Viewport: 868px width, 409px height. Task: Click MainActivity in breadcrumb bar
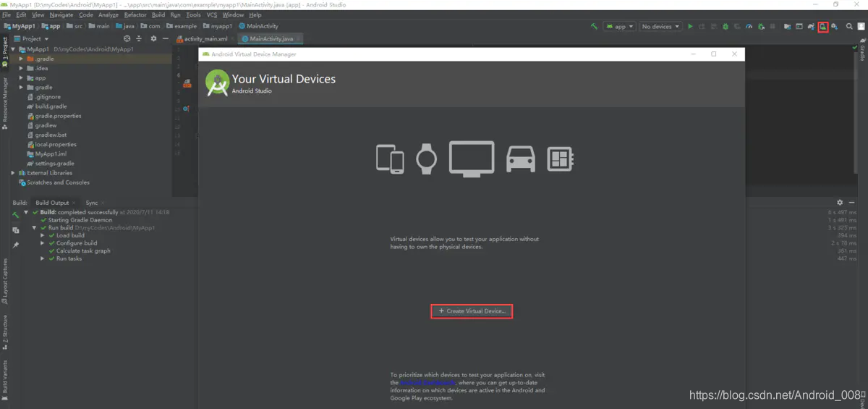click(258, 26)
